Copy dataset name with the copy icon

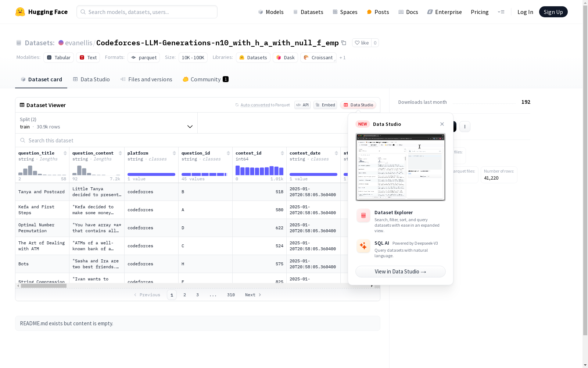pyautogui.click(x=344, y=43)
